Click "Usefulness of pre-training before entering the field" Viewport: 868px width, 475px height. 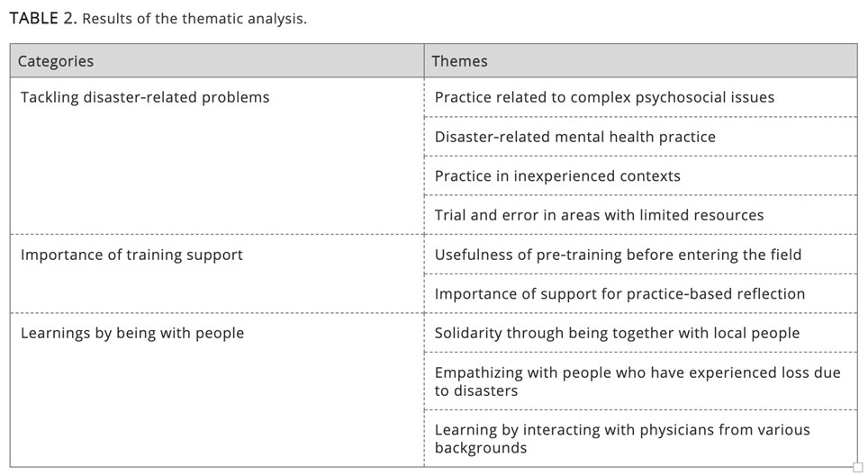point(618,255)
